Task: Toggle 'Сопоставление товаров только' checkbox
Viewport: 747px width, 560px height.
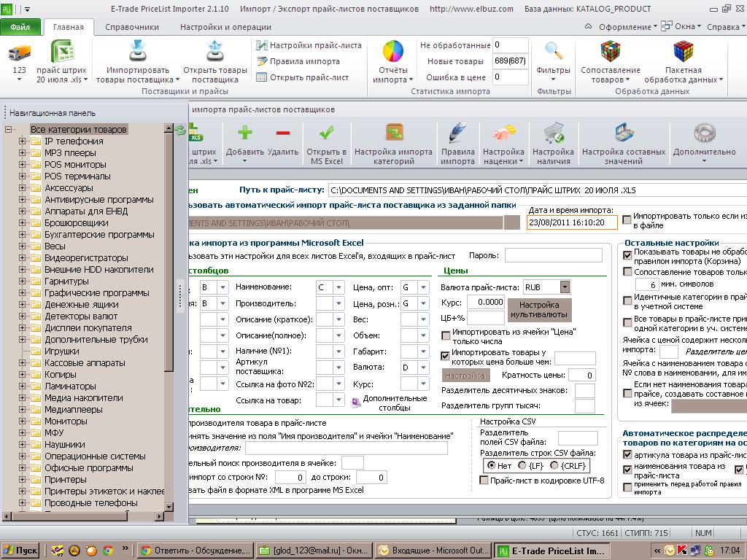Action: pyautogui.click(x=627, y=272)
